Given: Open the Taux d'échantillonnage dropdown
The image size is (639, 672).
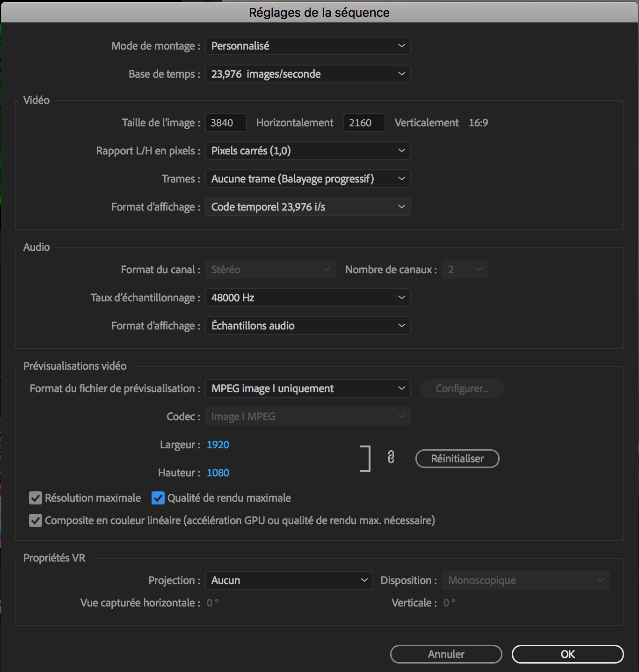Looking at the screenshot, I should click(x=308, y=298).
